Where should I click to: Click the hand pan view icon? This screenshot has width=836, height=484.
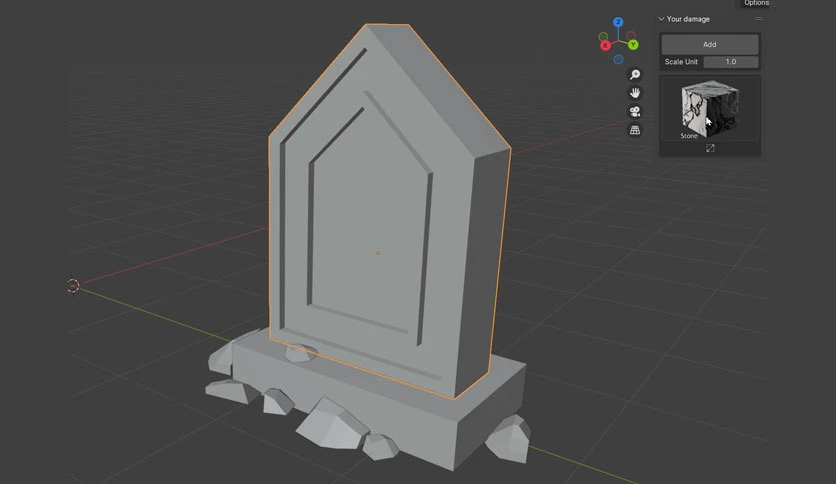(x=634, y=93)
